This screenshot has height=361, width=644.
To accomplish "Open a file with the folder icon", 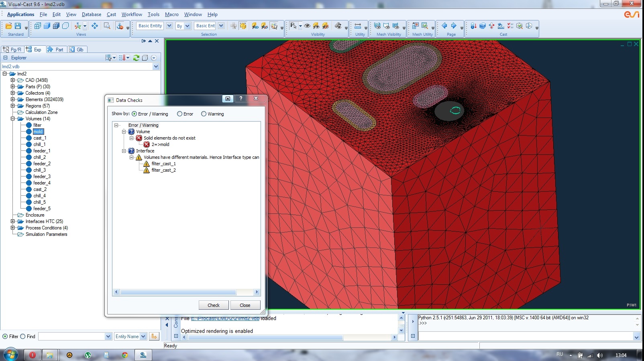I will 8,26.
